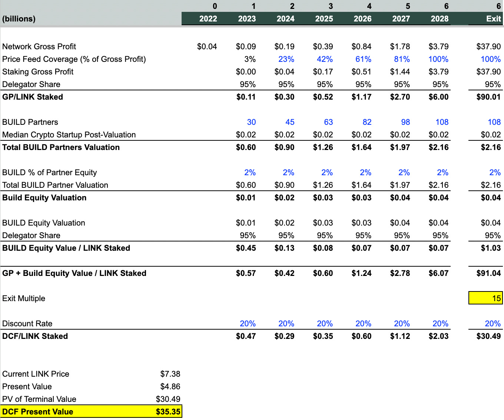The width and height of the screenshot is (504, 420).
Task: Select the (billions) header label
Action: point(19,19)
